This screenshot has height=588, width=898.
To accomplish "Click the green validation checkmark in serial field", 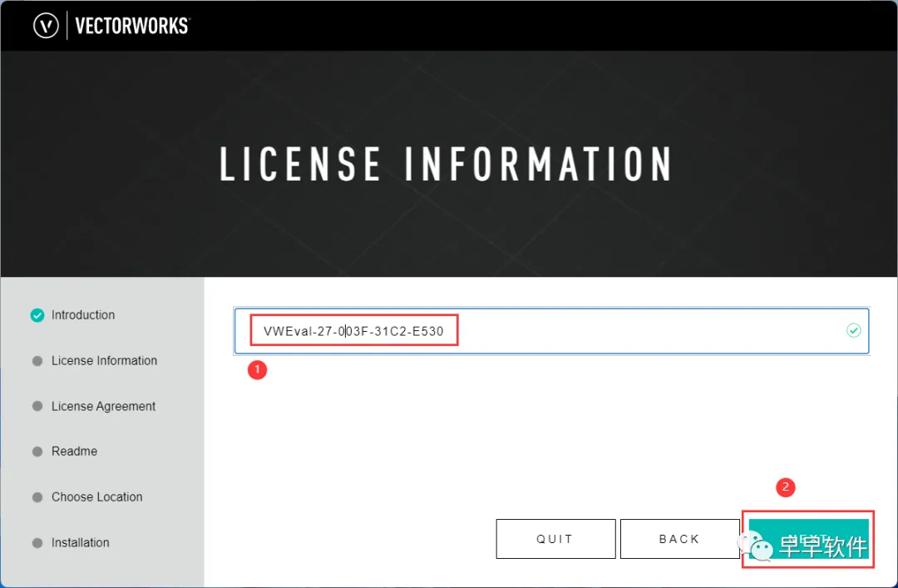I will pyautogui.click(x=853, y=331).
